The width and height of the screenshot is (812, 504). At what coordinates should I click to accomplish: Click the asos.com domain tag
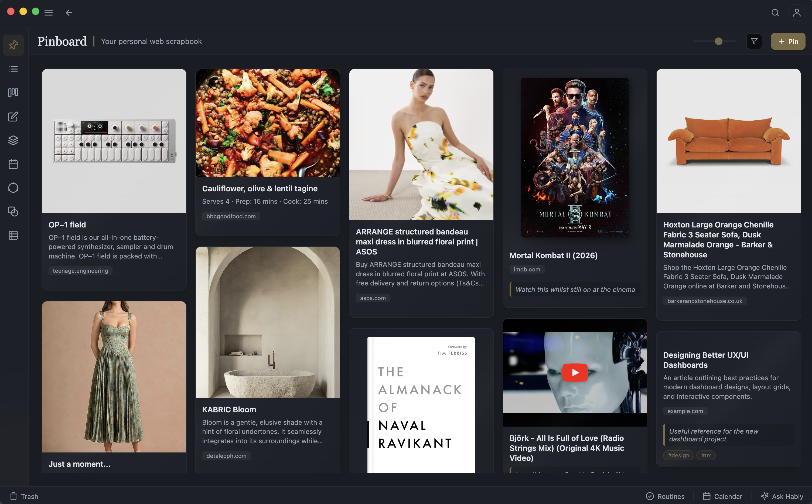pos(373,298)
